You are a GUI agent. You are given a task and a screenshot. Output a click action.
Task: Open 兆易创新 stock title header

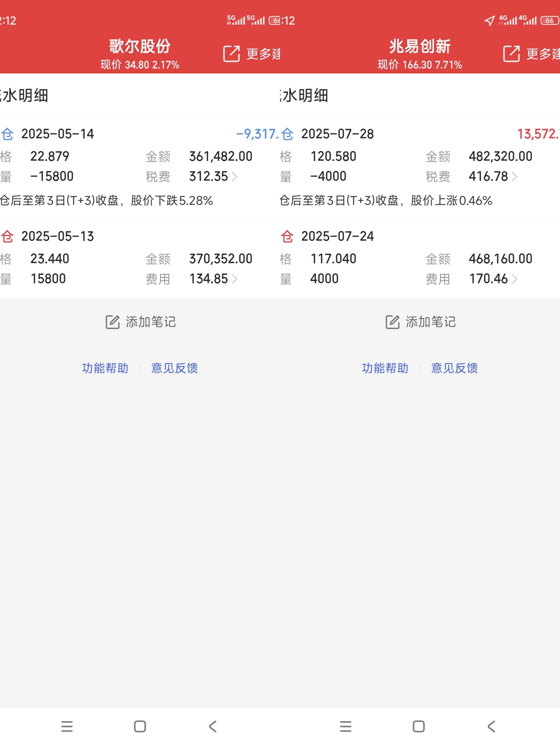point(419,46)
